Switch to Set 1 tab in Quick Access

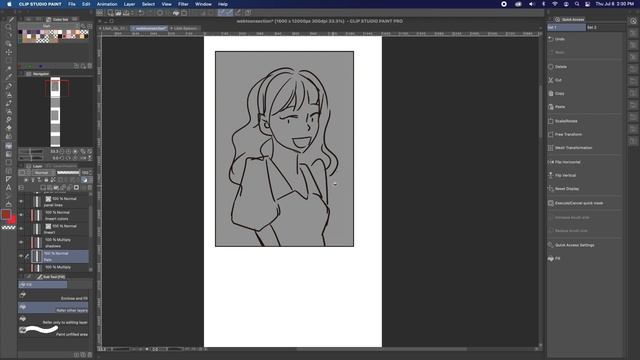[x=567, y=27]
